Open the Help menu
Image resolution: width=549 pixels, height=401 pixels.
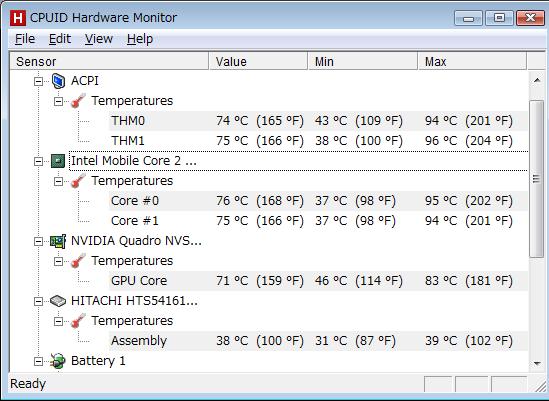click(x=140, y=39)
